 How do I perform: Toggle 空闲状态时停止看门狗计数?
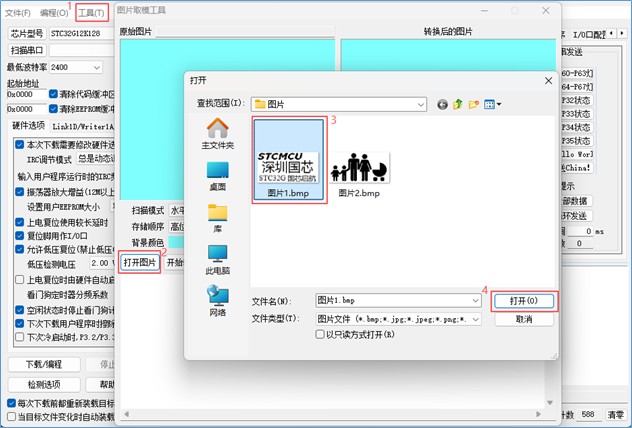point(19,310)
